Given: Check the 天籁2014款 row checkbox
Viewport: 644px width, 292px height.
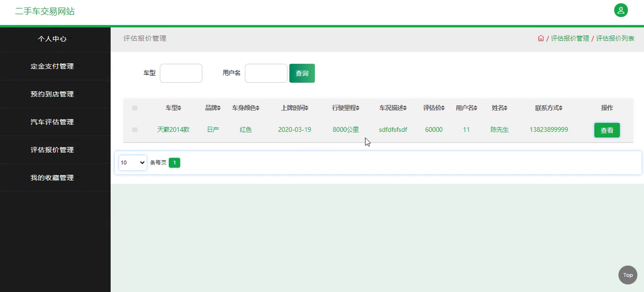Looking at the screenshot, I should (135, 129).
